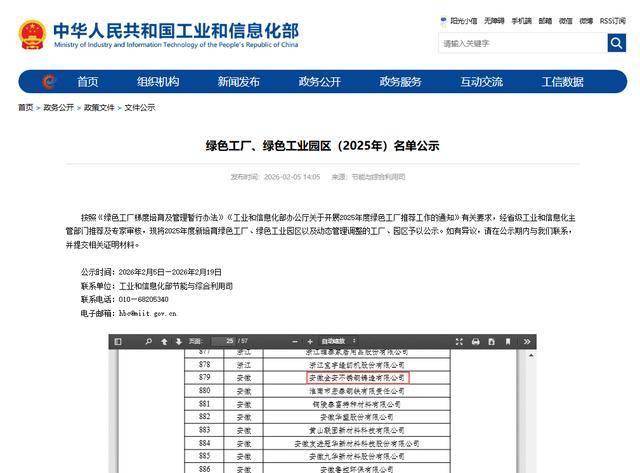This screenshot has height=473, width=640.
Task: Open the 首页 navigation tab
Action: pyautogui.click(x=88, y=82)
